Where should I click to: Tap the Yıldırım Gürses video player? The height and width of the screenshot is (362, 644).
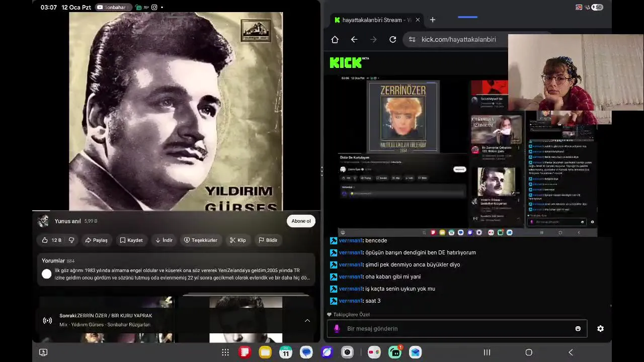[176, 111]
